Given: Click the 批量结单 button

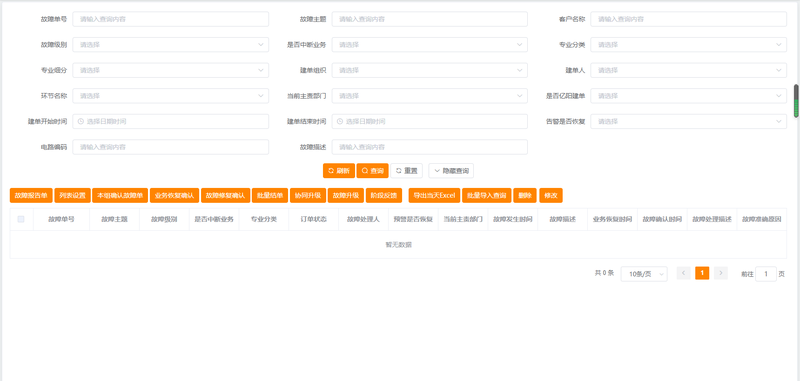Looking at the screenshot, I should point(270,195).
